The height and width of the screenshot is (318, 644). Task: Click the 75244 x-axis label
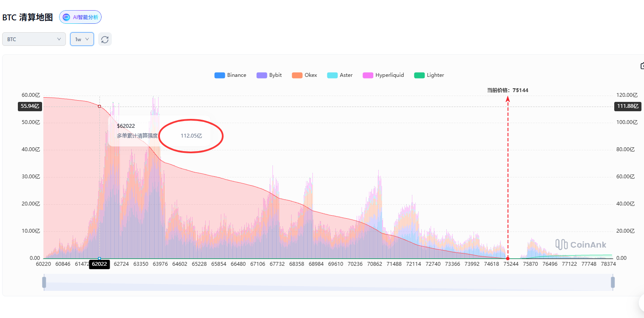(511, 264)
